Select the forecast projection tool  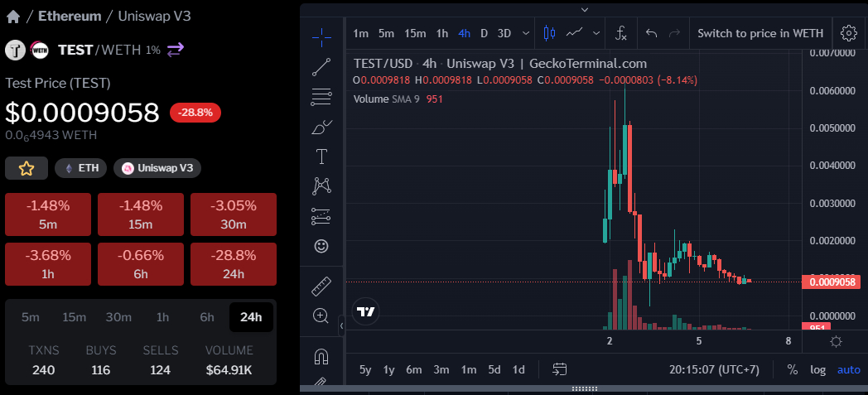point(321,216)
